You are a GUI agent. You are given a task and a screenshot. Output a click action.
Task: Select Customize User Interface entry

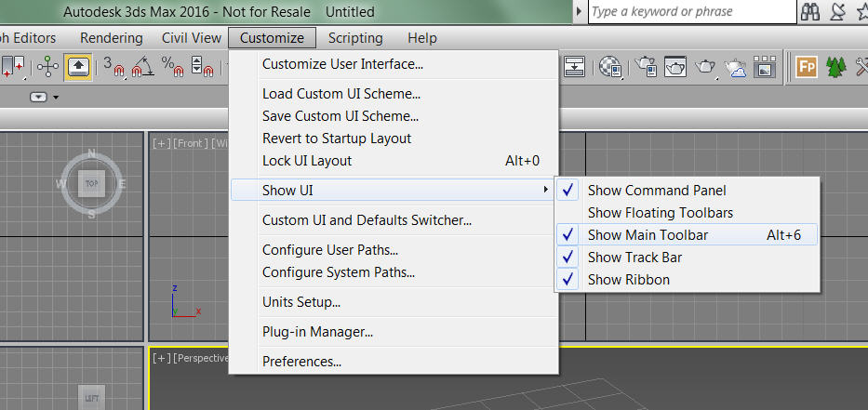[x=342, y=64]
